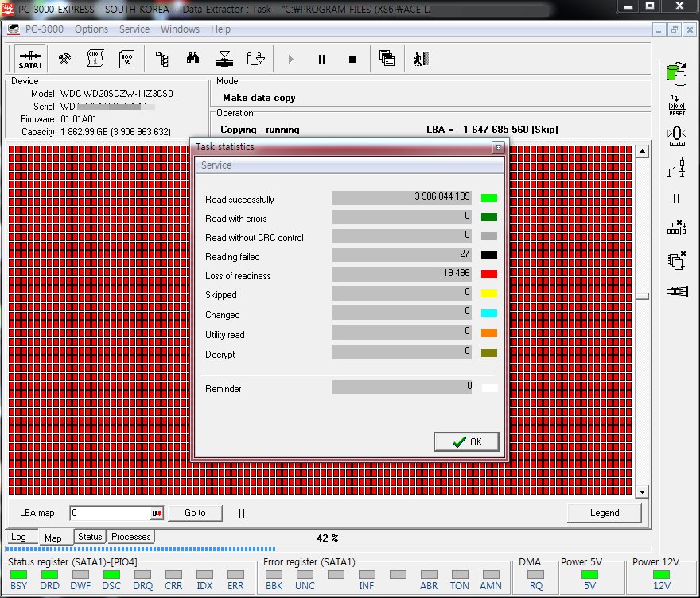Screen dimensions: 700x598
Task: Open the Options menu
Action: (x=91, y=29)
